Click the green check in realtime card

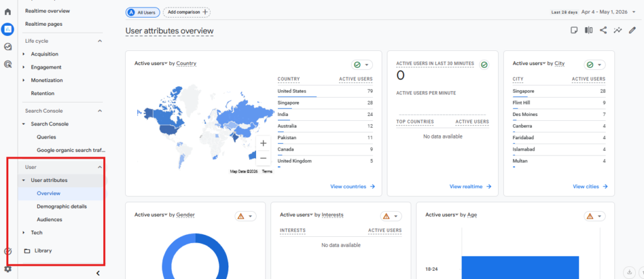[484, 65]
